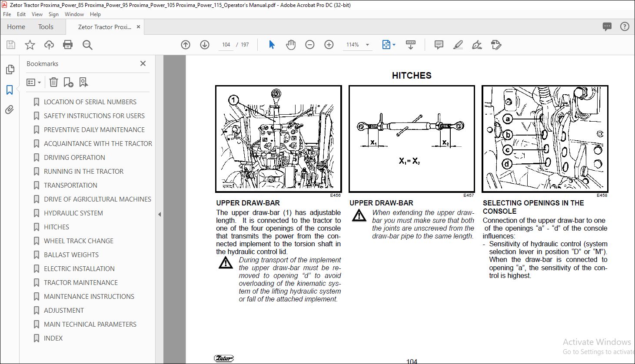
Task: Print the document with printer icon
Action: tap(68, 45)
